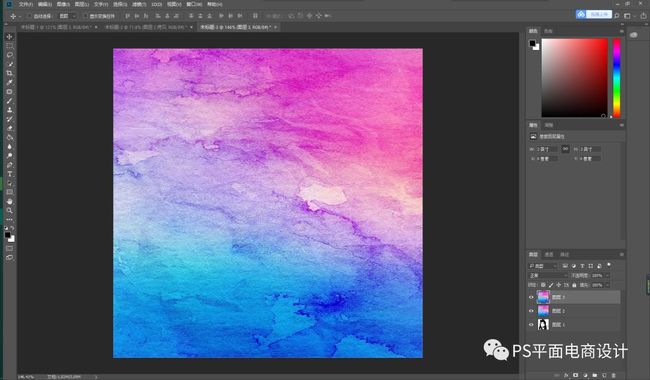Hide the top layer via eye icon
The image size is (650, 380).
[x=531, y=297]
